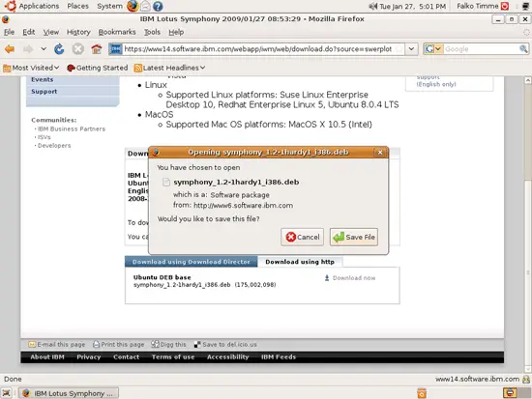This screenshot has height=399, width=532.
Task: Click the orange trash icon in bottom panel
Action: click(422, 393)
